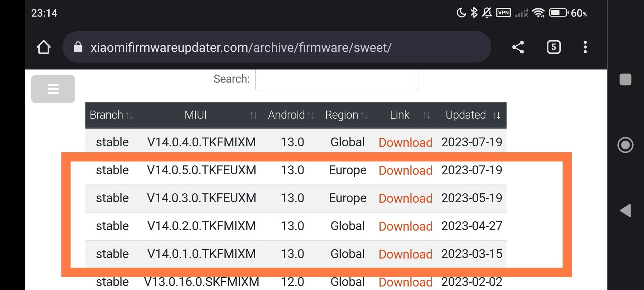Download V14.0.1.0.TKFMIXM Global firmware

coord(405,254)
